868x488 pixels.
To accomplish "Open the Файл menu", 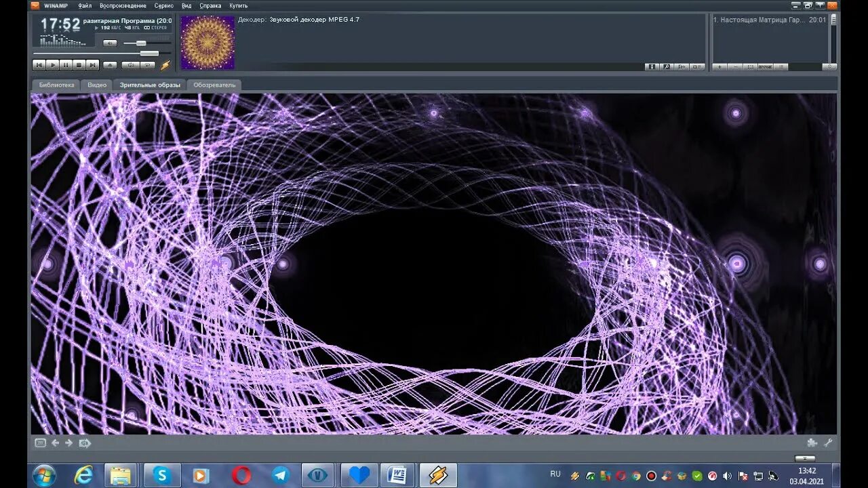I will pyautogui.click(x=85, y=5).
